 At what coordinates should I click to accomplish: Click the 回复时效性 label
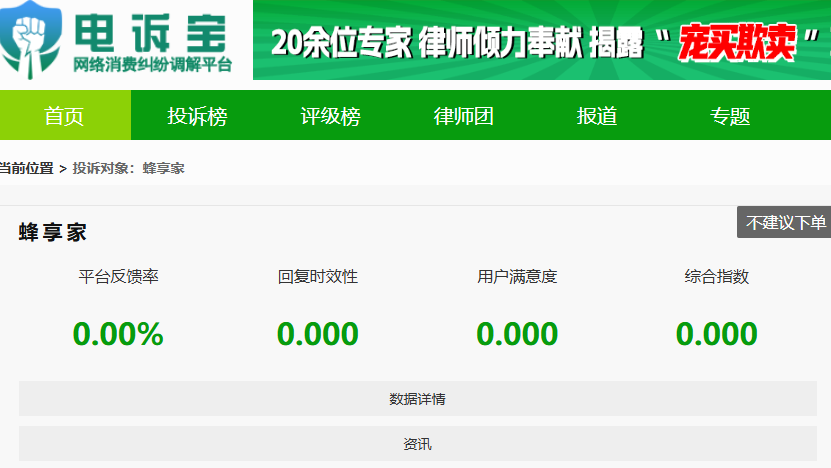[317, 276]
